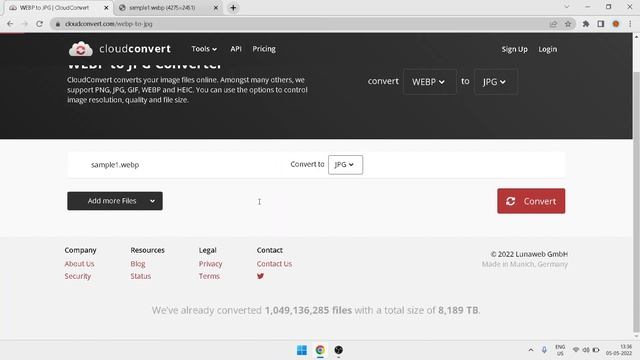Click the site lock icon
Image resolution: width=640 pixels, height=360 pixels.
[58, 24]
